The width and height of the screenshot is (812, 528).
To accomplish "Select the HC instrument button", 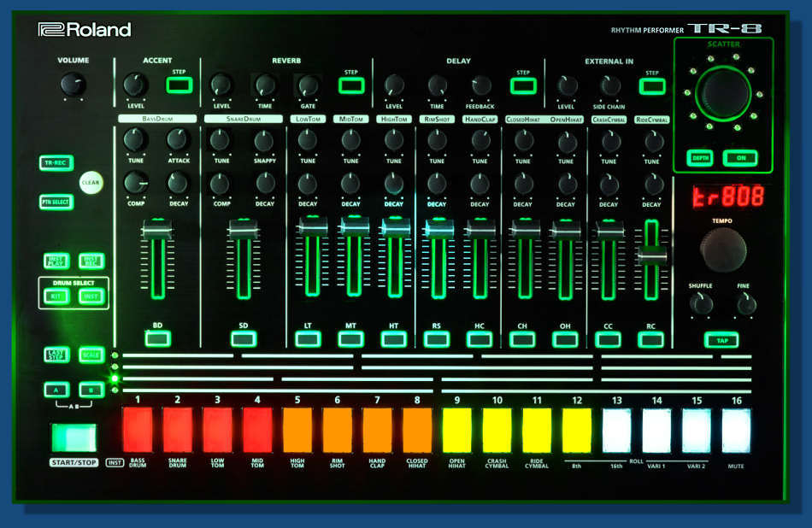I will tap(480, 339).
